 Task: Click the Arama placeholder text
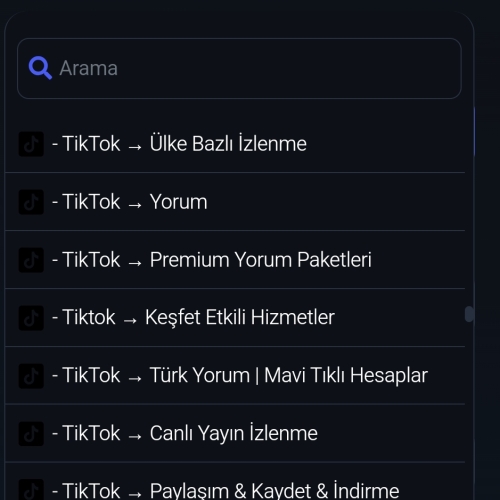pos(88,68)
